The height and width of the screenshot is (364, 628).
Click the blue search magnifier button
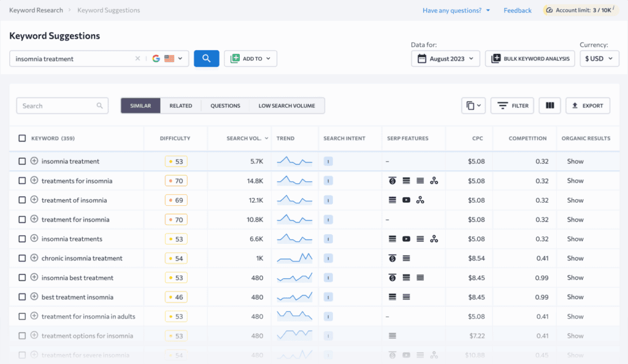click(x=207, y=59)
